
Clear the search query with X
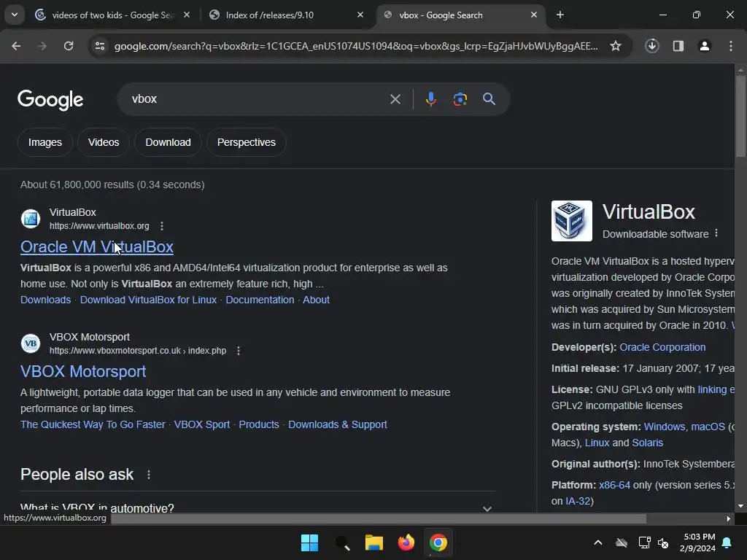point(395,99)
